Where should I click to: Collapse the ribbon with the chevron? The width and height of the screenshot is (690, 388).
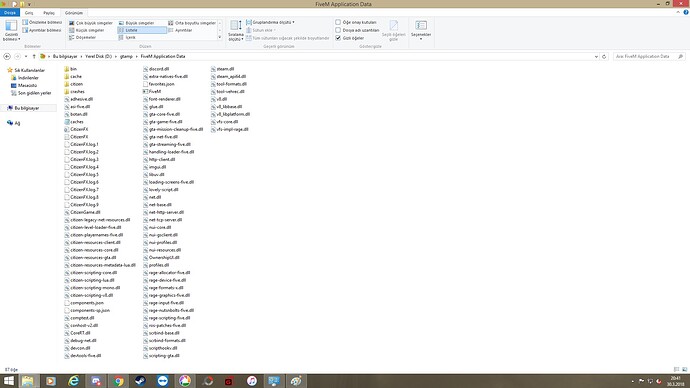tap(678, 13)
